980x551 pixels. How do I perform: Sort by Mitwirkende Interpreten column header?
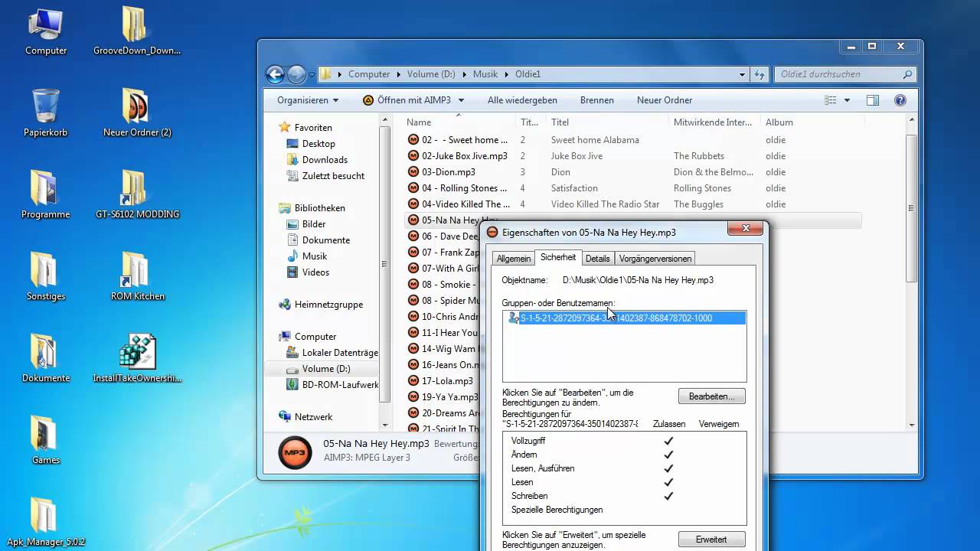(714, 122)
